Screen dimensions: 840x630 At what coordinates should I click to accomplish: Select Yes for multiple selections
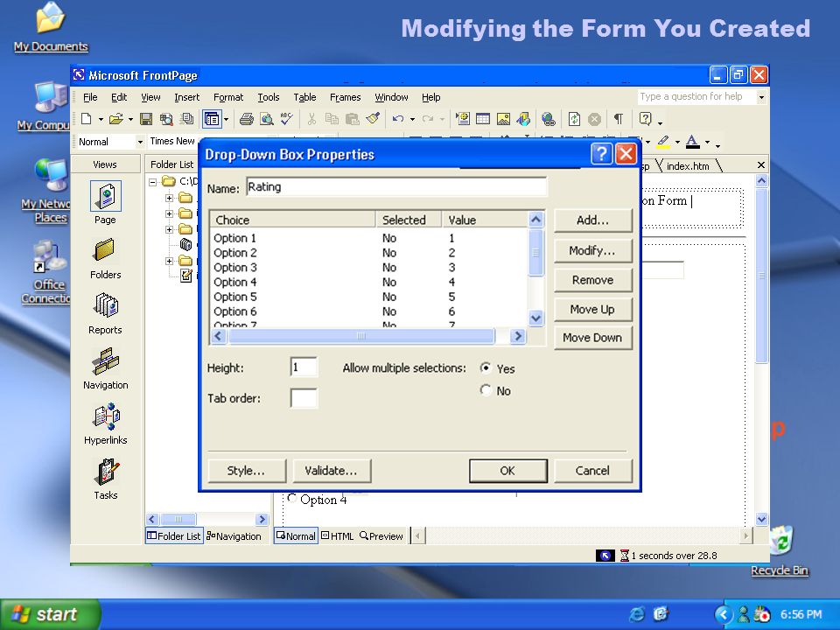tap(486, 367)
